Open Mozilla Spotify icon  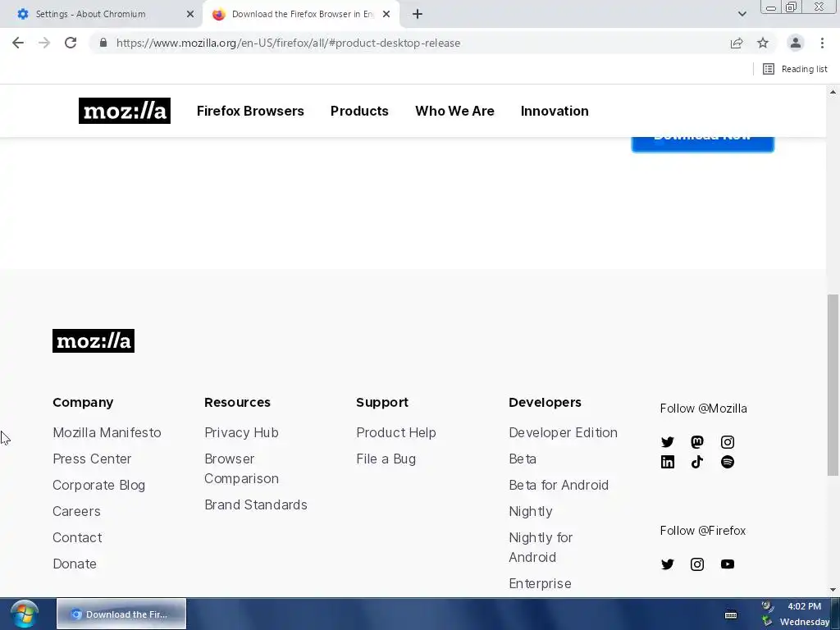pos(727,462)
